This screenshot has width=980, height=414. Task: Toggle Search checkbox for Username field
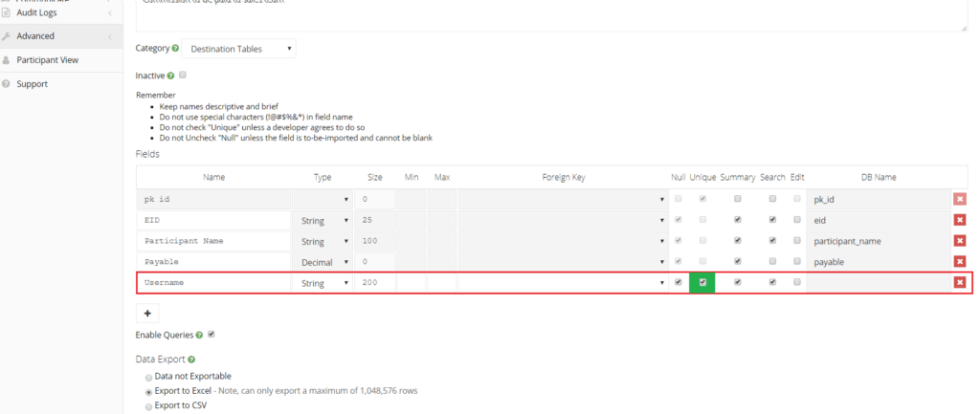772,282
